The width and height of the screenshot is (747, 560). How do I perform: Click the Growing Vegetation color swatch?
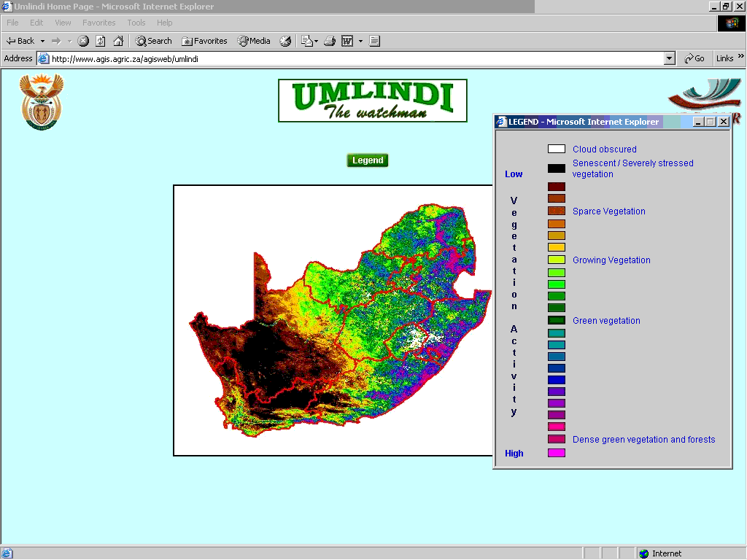tap(557, 260)
